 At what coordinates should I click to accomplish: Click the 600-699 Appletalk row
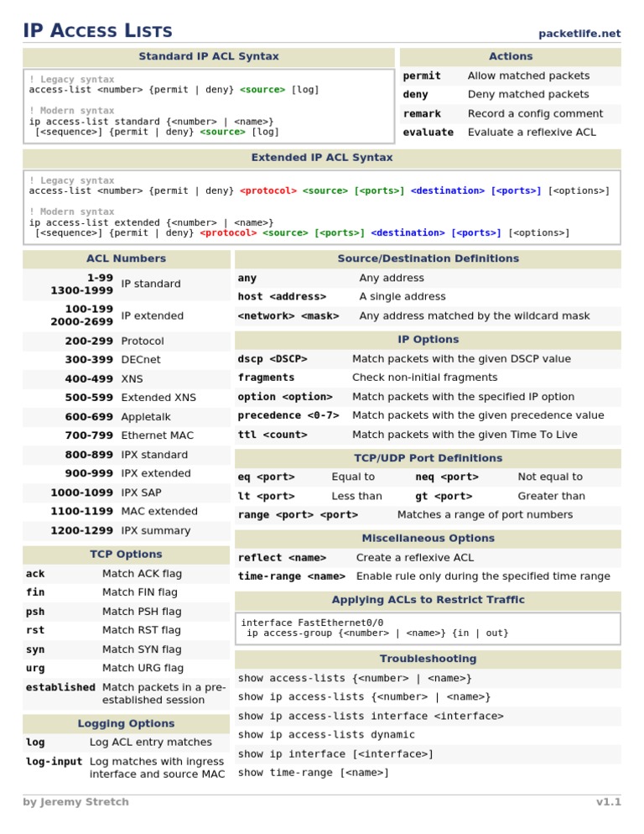click(x=126, y=416)
